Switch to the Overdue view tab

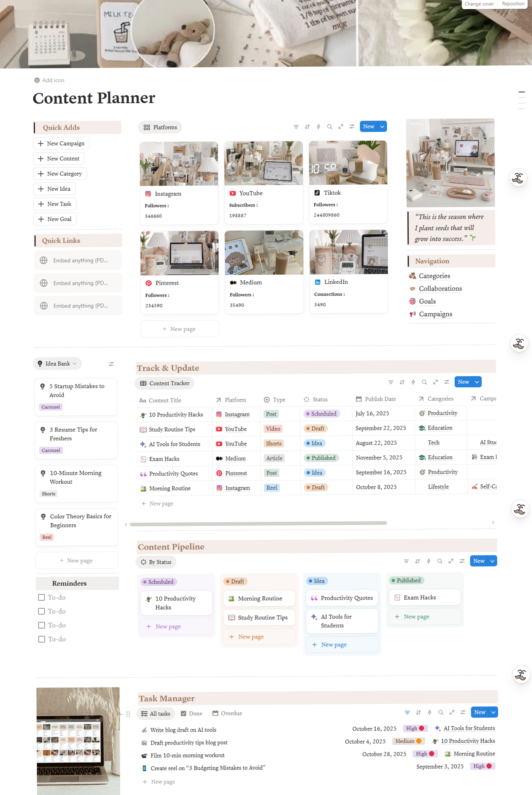point(227,713)
